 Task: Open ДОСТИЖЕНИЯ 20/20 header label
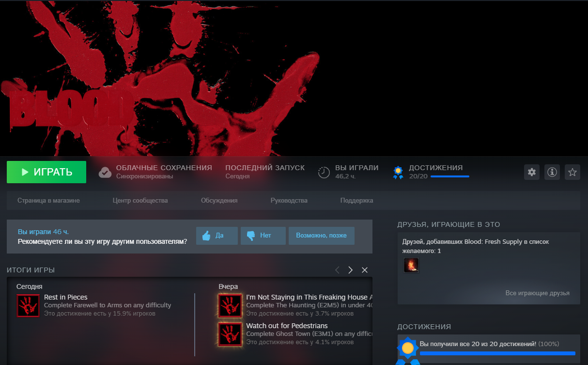(x=435, y=168)
